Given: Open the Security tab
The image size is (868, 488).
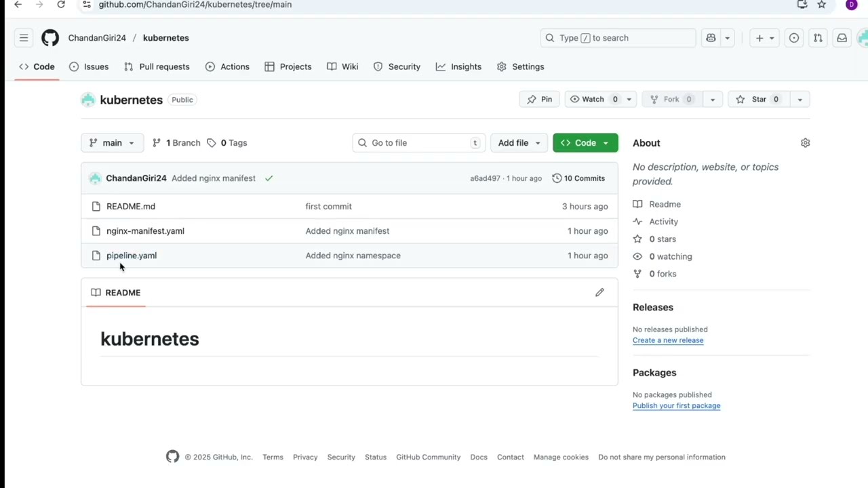Looking at the screenshot, I should click(397, 66).
